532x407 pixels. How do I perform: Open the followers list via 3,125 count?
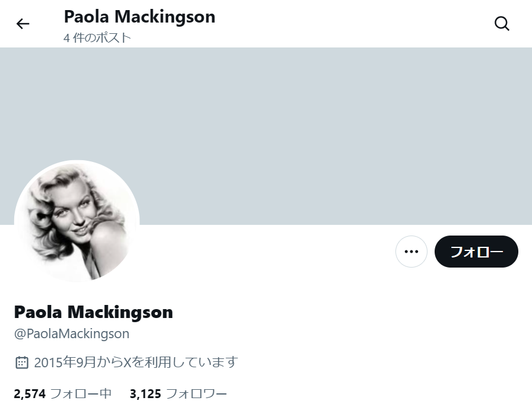145,394
